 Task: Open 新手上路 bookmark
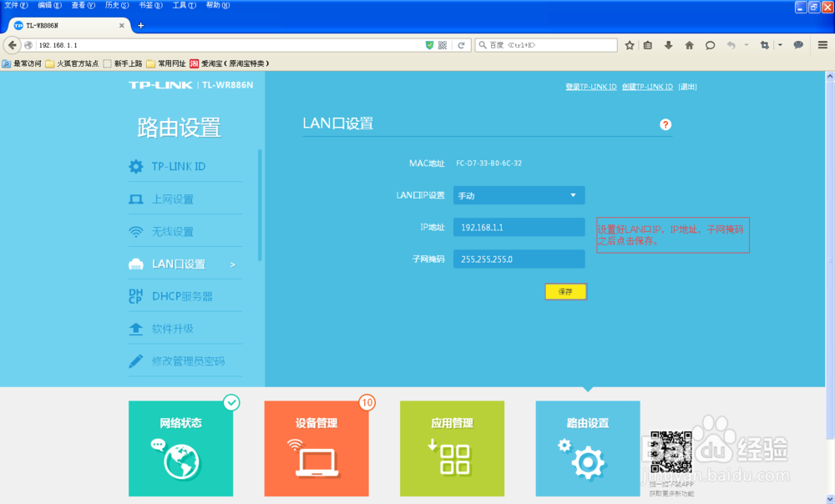pyautogui.click(x=123, y=64)
